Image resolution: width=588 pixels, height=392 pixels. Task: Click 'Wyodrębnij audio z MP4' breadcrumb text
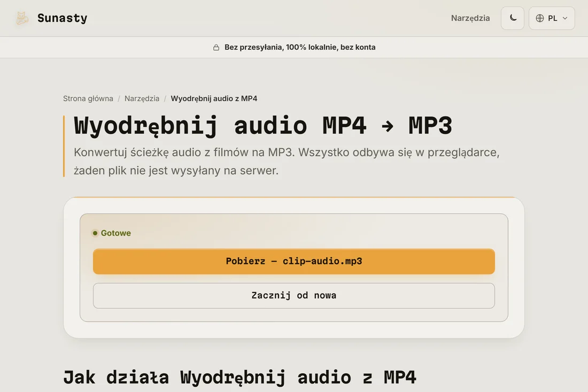(x=214, y=98)
